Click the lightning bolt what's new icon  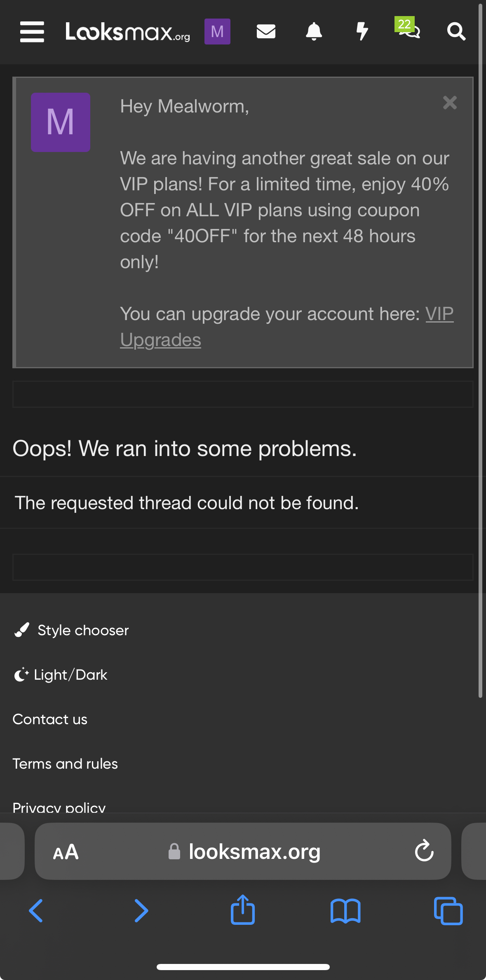point(362,32)
